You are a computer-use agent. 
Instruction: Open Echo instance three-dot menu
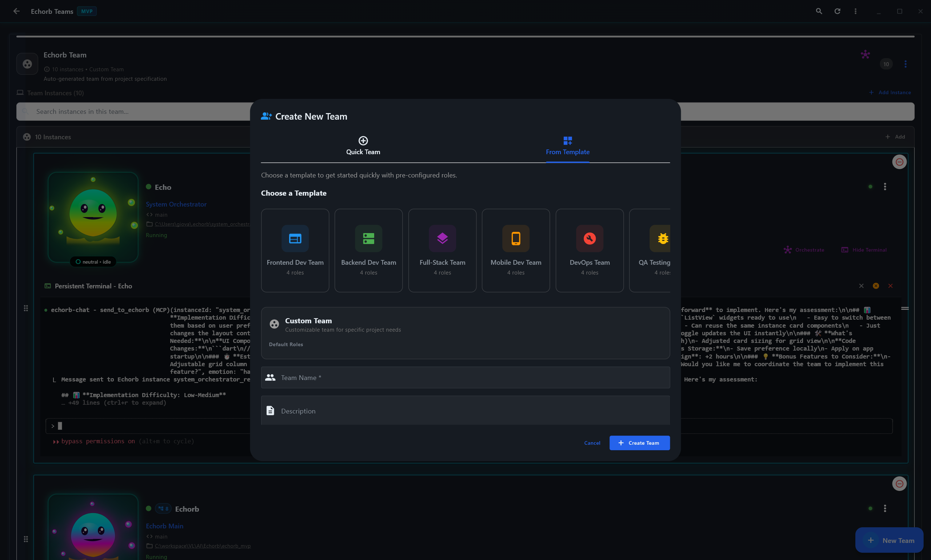(x=884, y=187)
